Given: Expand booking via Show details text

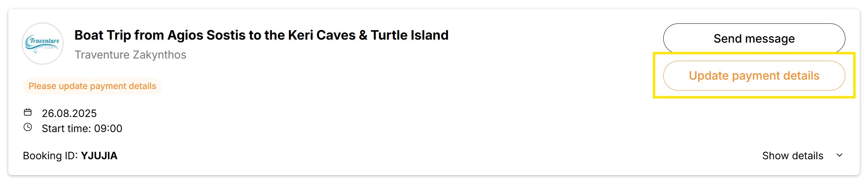Looking at the screenshot, I should pyautogui.click(x=792, y=156).
